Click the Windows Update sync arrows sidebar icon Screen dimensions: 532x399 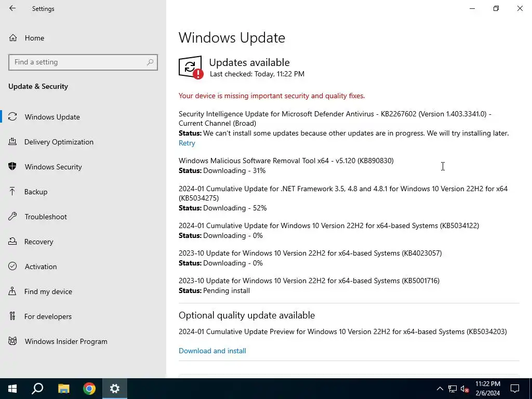pos(12,117)
